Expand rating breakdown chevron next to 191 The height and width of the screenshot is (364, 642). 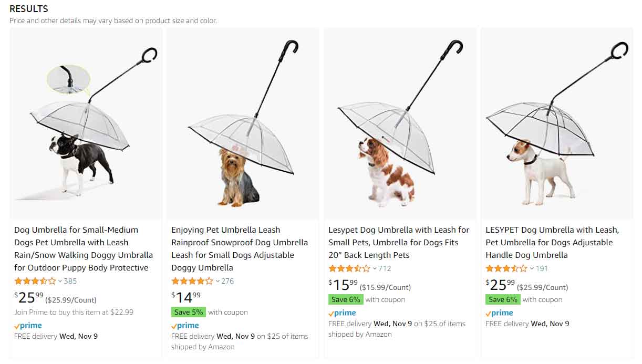point(532,268)
